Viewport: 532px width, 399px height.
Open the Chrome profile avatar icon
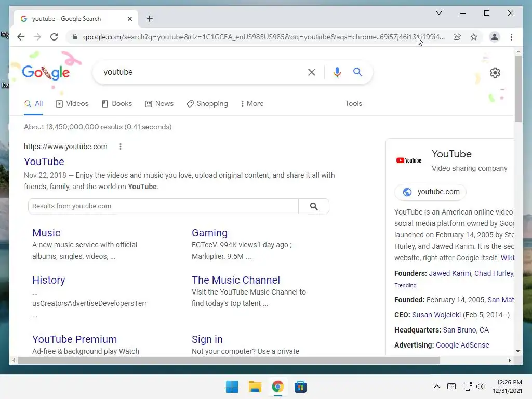tap(495, 37)
